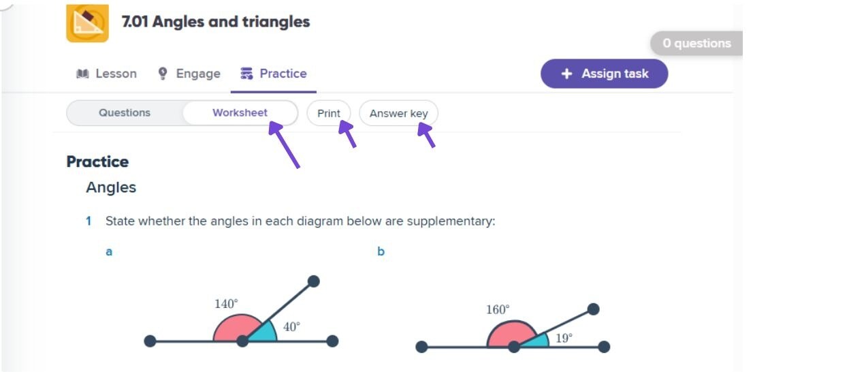Click the orange ruler lesson icon
The width and height of the screenshot is (868, 372).
[x=87, y=22]
